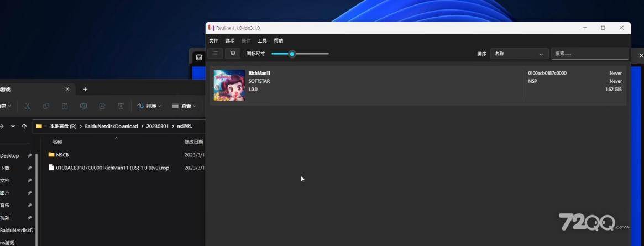Open BaiduNetdiskD folder in the Explorer sidebar
This screenshot has width=644, height=246.
click(17, 231)
